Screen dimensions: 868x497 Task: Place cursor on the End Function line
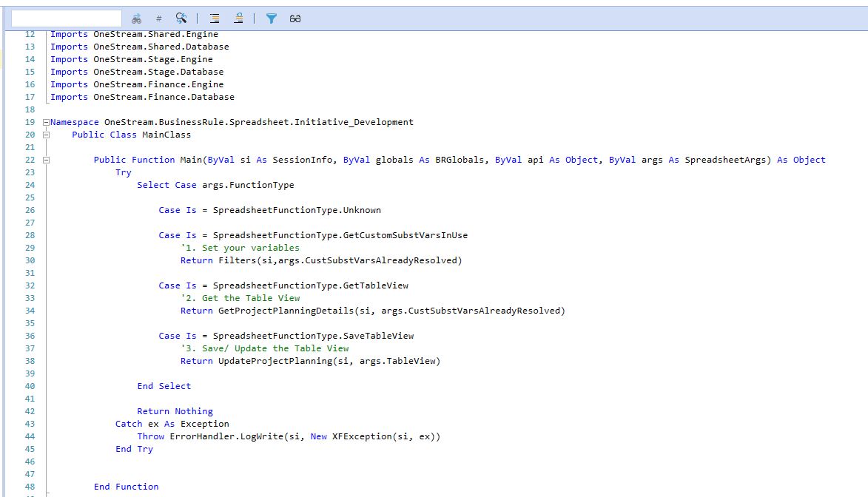coord(126,486)
